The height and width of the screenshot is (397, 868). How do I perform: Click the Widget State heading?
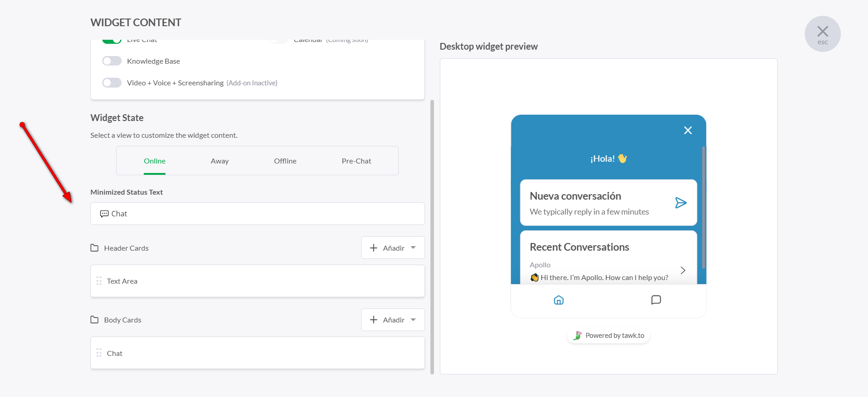117,118
